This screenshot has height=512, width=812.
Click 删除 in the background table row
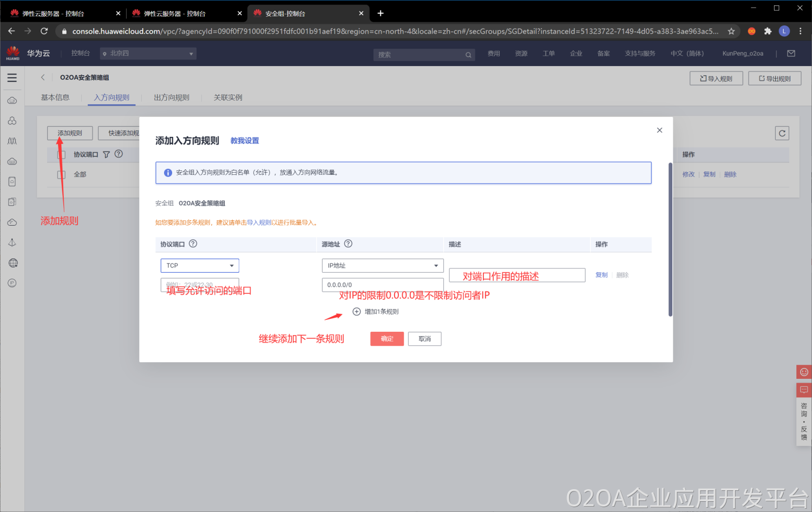coord(730,174)
